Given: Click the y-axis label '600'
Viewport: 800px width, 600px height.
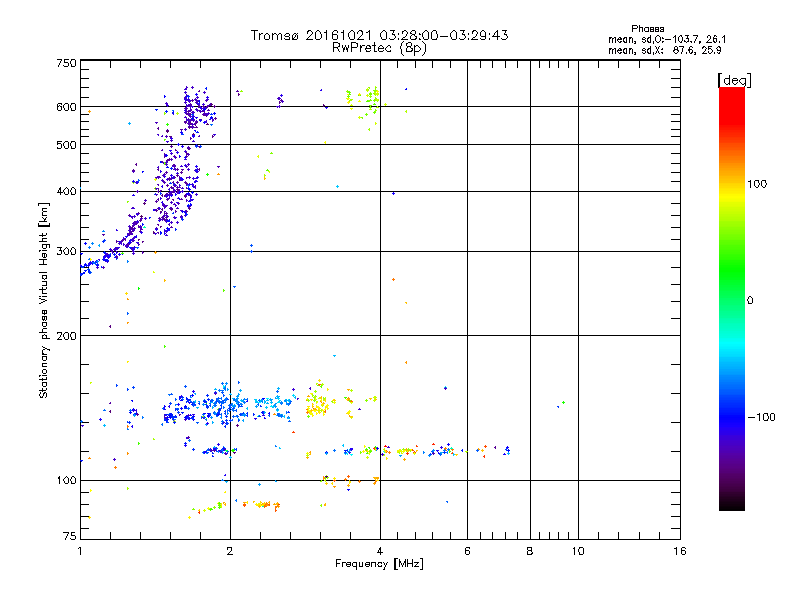Looking at the screenshot, I should (x=66, y=107).
